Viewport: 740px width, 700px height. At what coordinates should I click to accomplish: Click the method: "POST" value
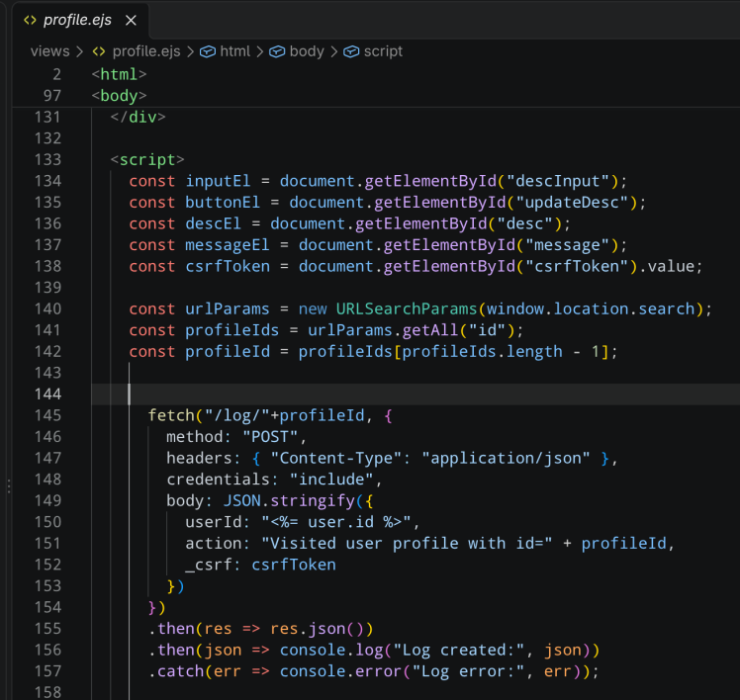[x=270, y=437]
